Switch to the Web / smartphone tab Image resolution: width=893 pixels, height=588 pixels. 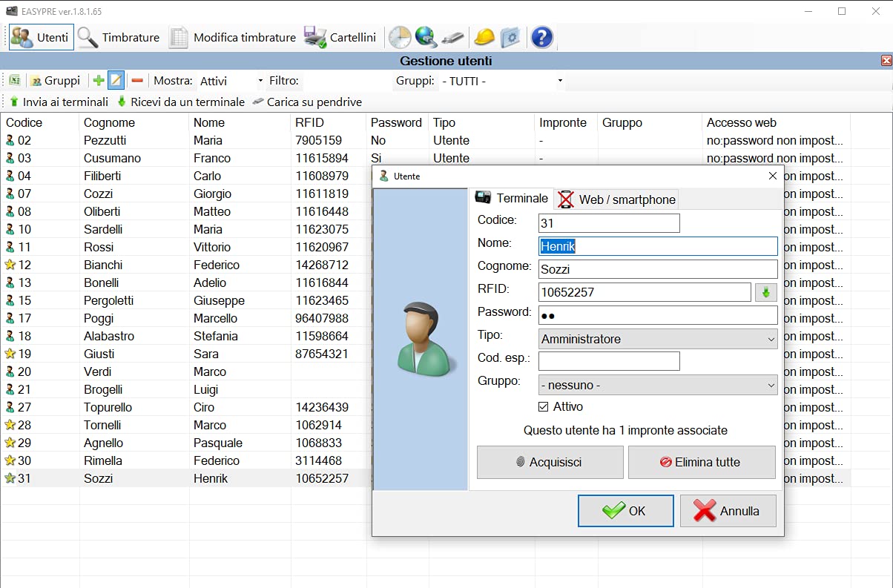coord(617,199)
